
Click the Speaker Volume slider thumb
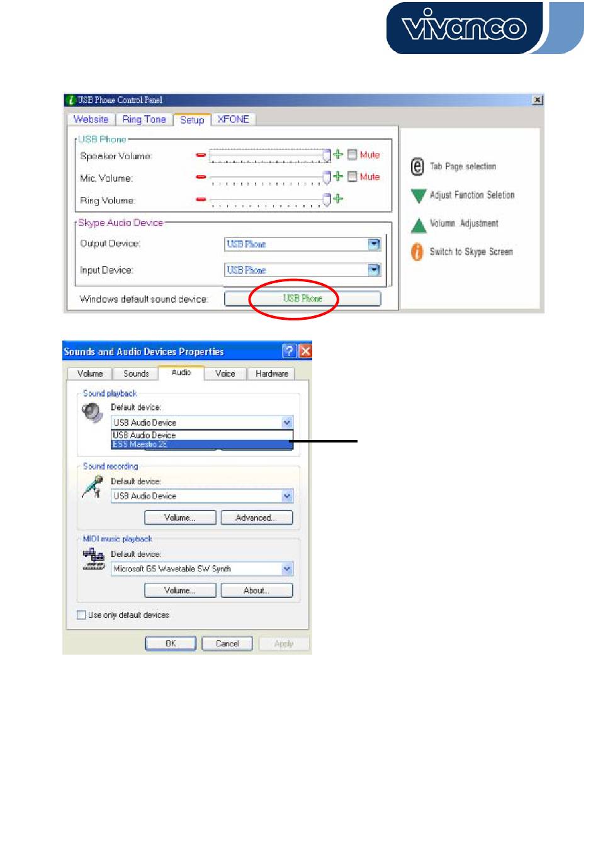[327, 155]
